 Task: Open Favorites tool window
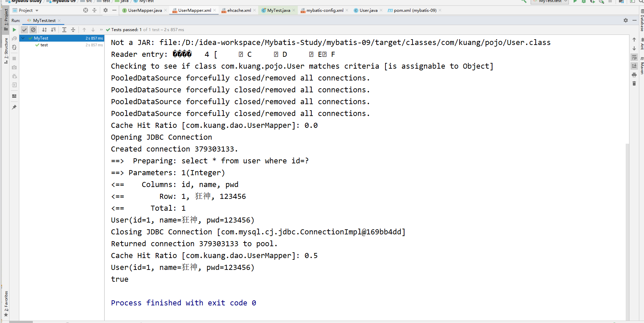tap(6, 304)
